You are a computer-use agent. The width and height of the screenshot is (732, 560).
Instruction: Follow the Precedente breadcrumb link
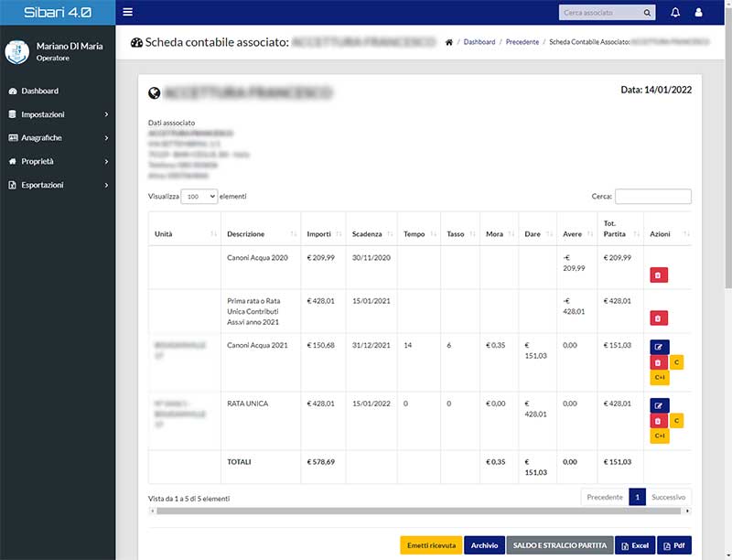point(522,42)
